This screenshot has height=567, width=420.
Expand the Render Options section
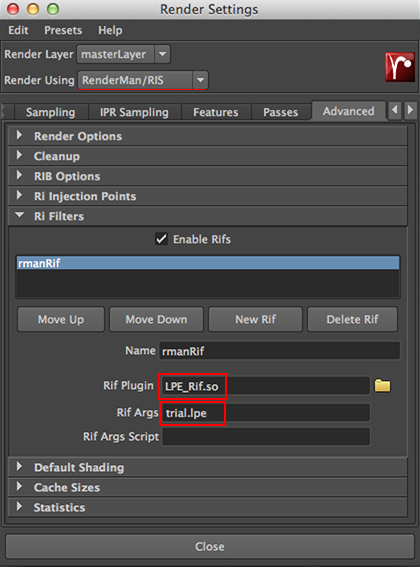pos(208,136)
